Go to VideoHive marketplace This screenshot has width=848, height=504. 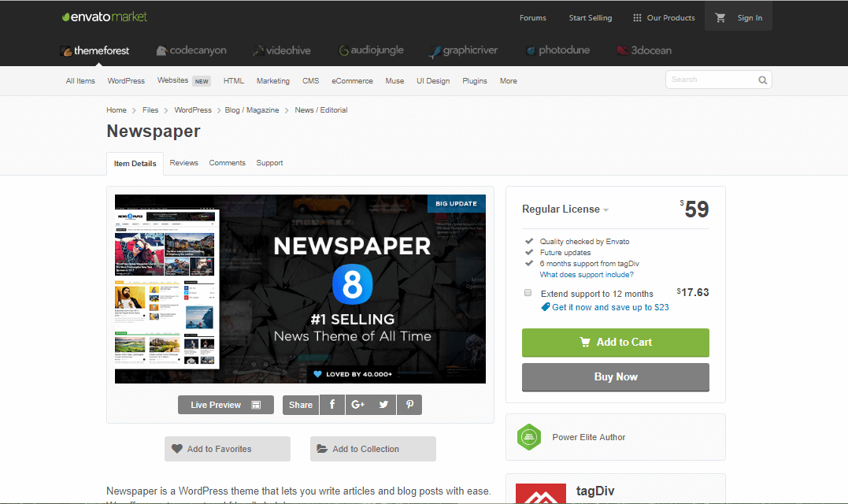(x=282, y=51)
